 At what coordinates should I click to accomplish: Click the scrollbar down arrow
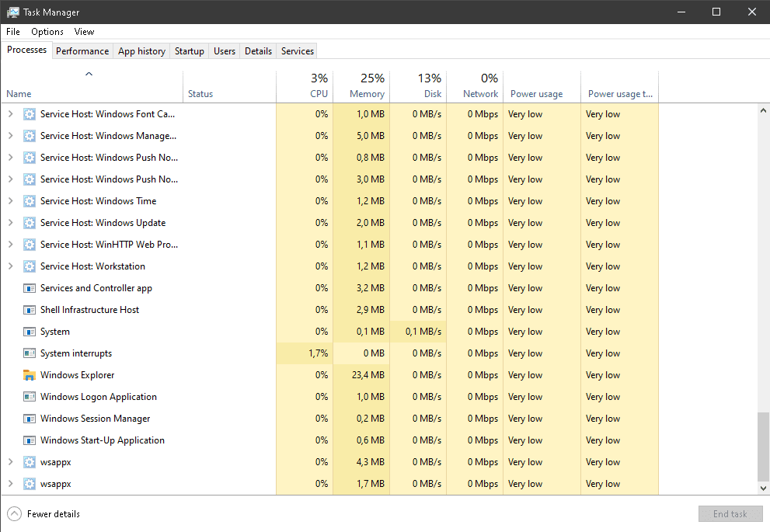click(763, 489)
